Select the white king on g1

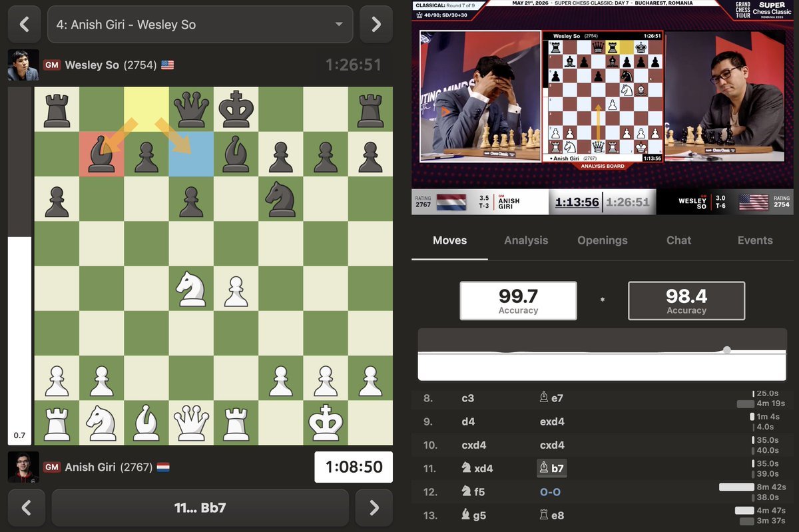(326, 423)
